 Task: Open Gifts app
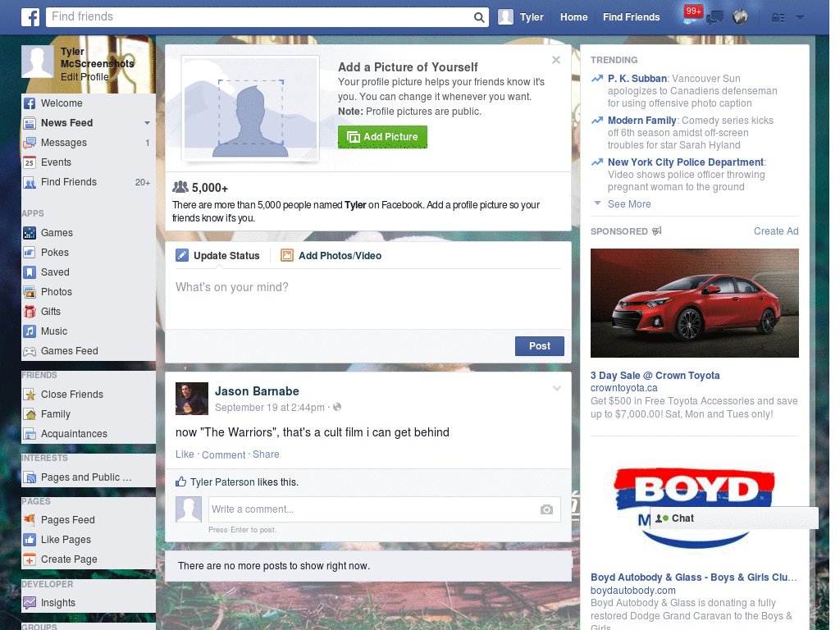89,312
